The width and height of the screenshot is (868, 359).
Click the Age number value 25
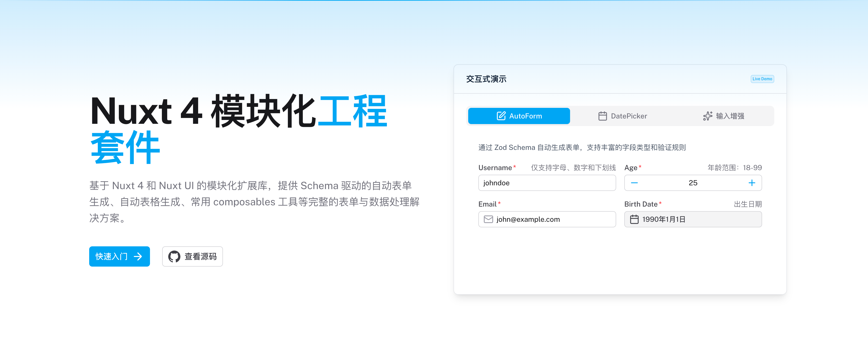pos(693,183)
